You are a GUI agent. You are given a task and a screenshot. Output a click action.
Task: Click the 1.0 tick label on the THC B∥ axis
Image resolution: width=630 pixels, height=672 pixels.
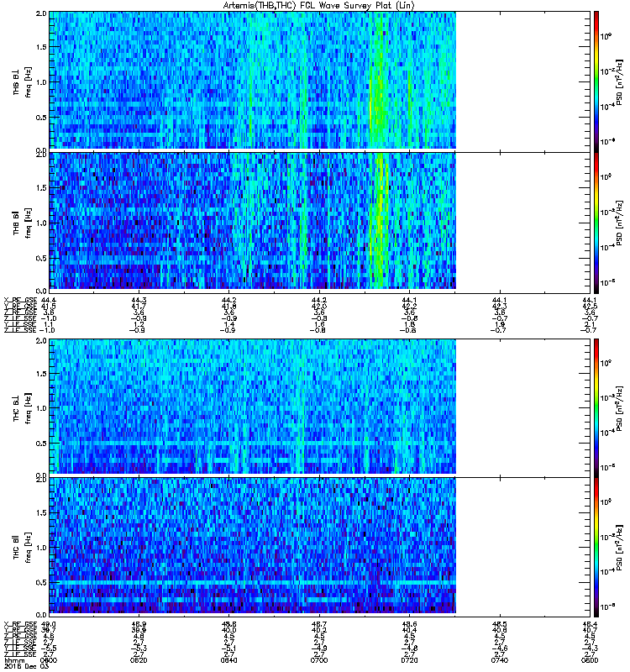[x=41, y=548]
